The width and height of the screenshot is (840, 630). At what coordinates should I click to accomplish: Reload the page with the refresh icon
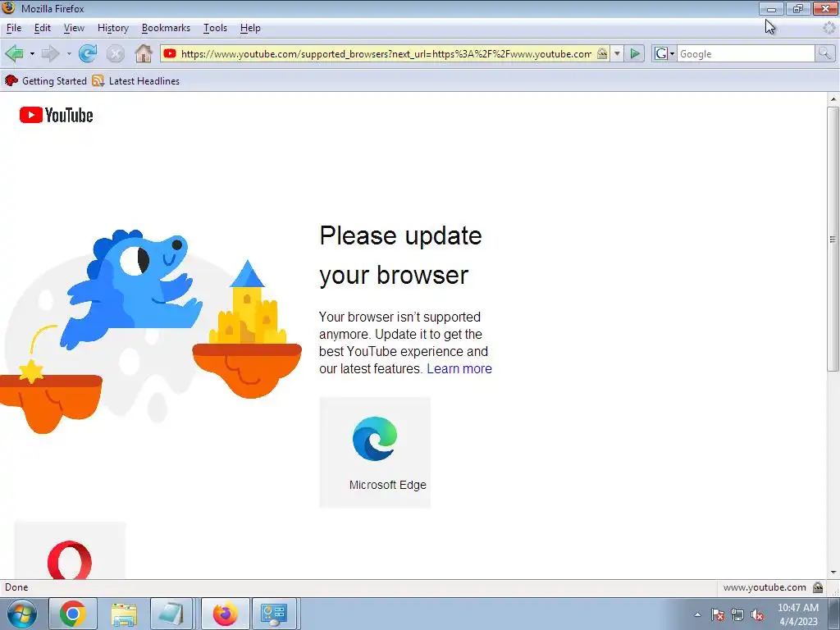coord(87,53)
